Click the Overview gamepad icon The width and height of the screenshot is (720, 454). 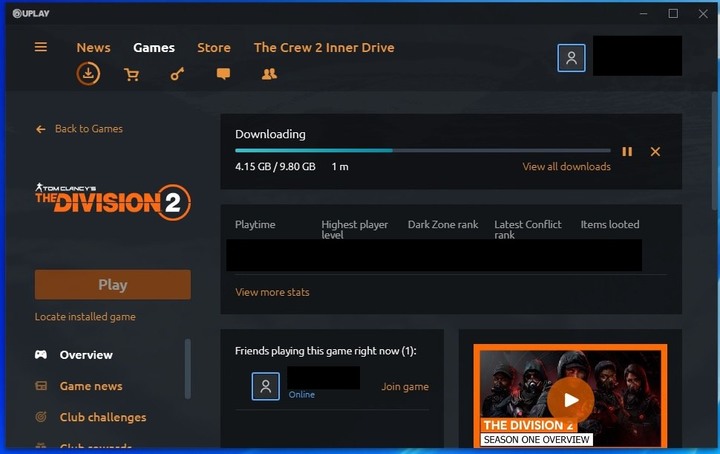[41, 354]
